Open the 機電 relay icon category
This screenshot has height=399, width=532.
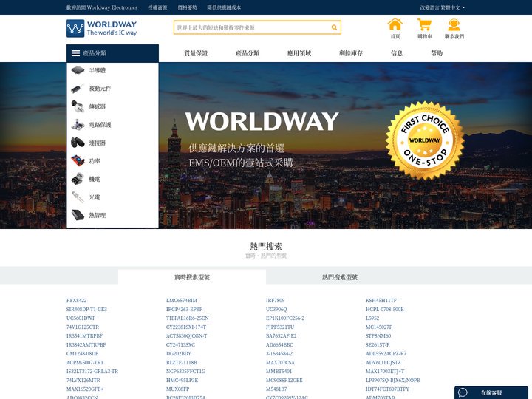[x=78, y=179]
